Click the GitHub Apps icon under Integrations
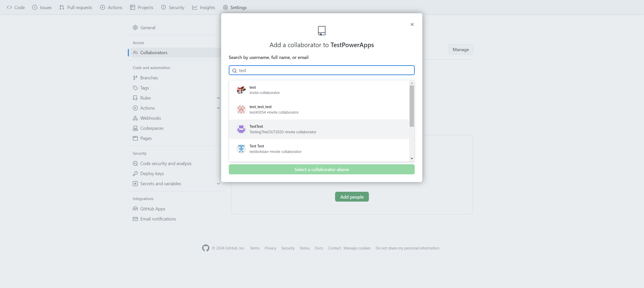This screenshot has width=644, height=288. (x=135, y=209)
